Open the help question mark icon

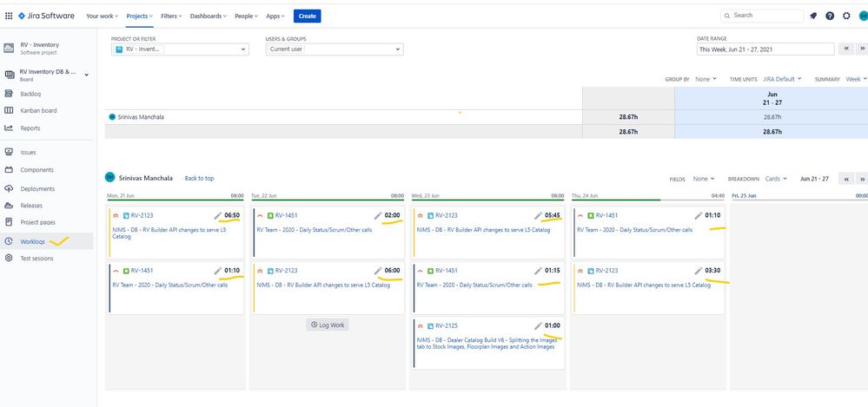pos(830,16)
